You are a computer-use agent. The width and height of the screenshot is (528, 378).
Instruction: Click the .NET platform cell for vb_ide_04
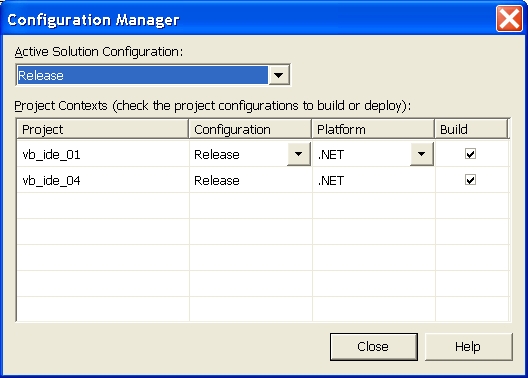374,180
